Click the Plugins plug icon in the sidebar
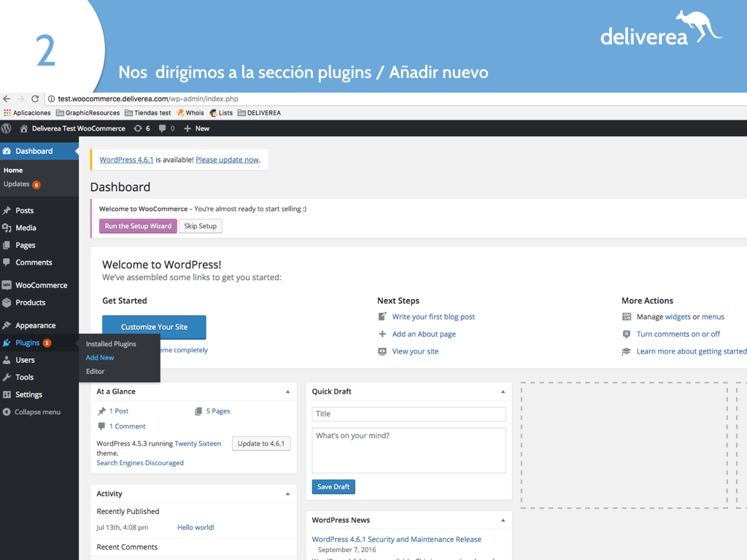Screen dimensions: 747x560 click(x=7, y=343)
